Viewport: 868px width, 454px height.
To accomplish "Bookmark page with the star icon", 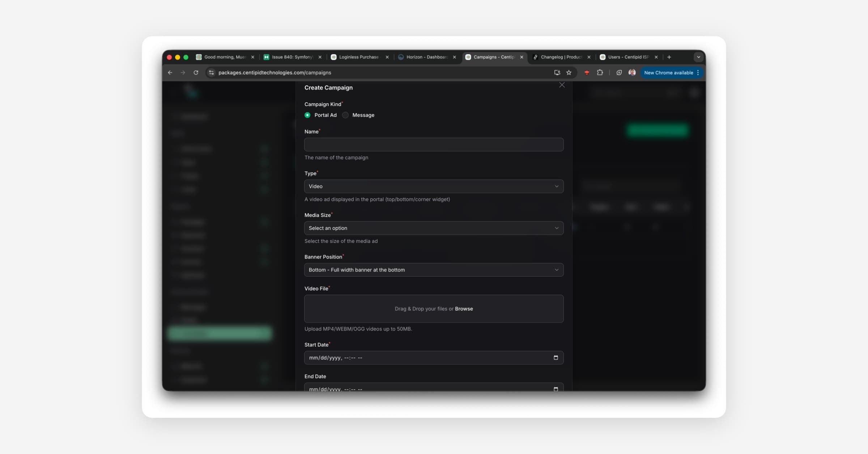I will pos(569,73).
